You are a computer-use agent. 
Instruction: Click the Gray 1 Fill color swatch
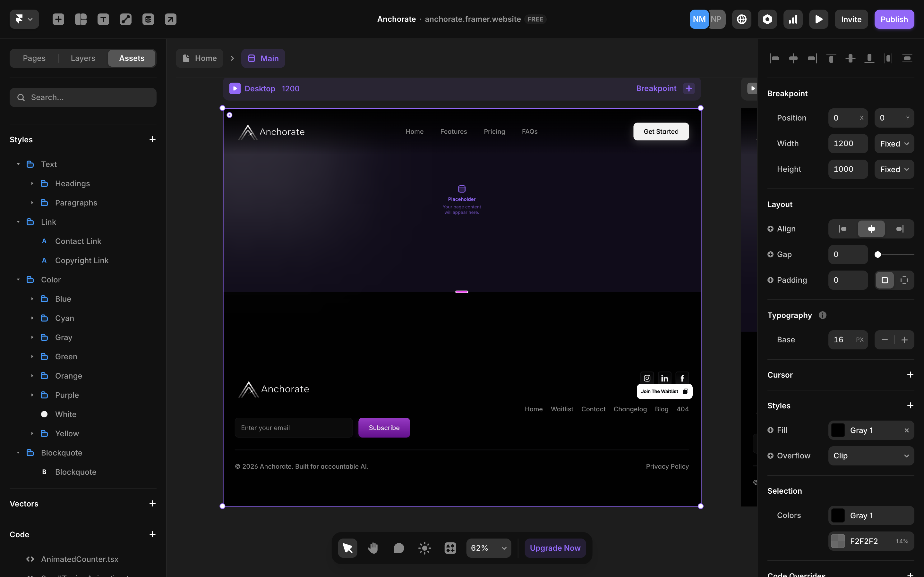pyautogui.click(x=838, y=430)
